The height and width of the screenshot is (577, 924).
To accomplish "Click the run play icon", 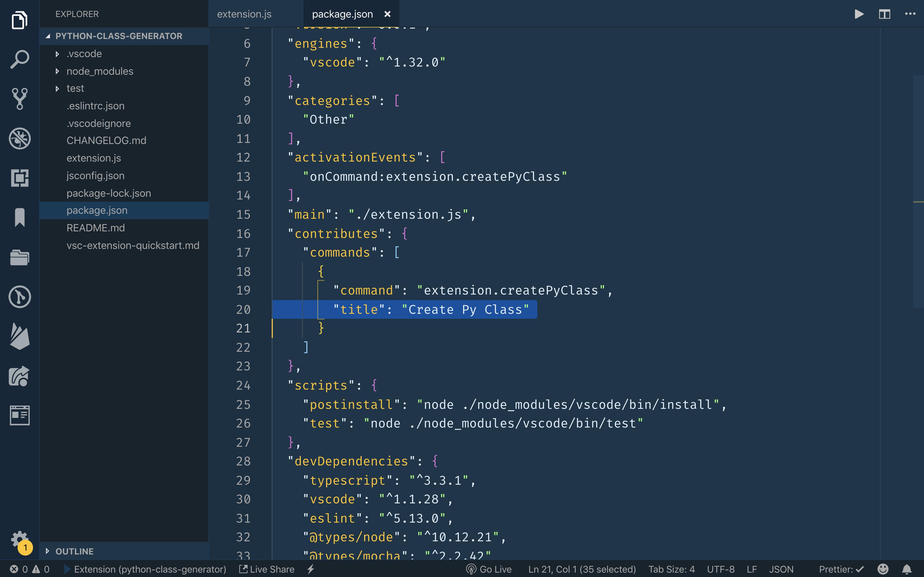I will click(859, 14).
